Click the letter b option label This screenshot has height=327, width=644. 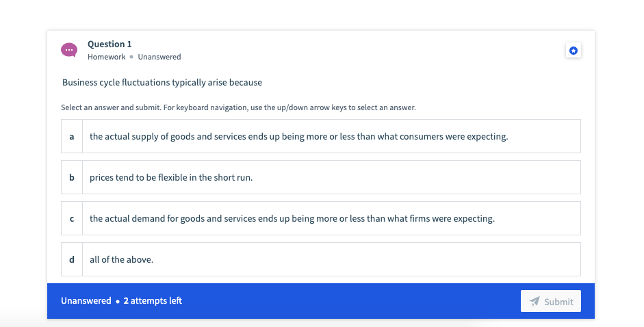click(72, 177)
